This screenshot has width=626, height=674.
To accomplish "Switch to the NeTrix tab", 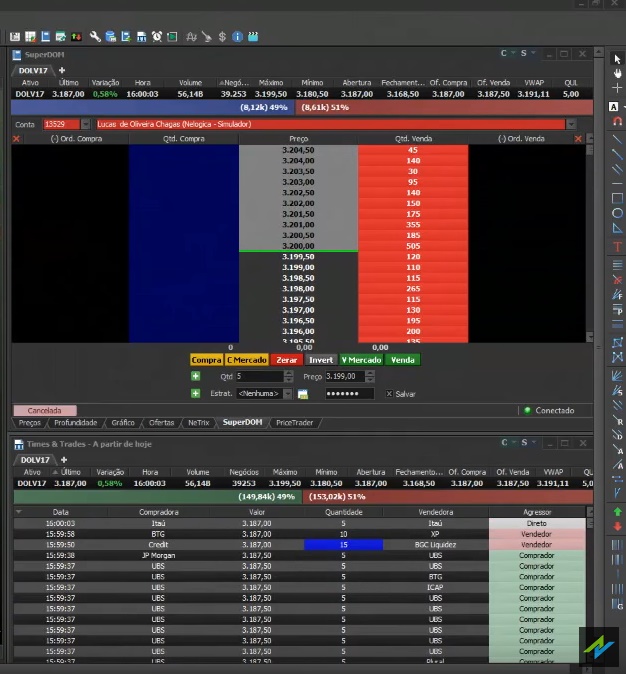I will 199,423.
